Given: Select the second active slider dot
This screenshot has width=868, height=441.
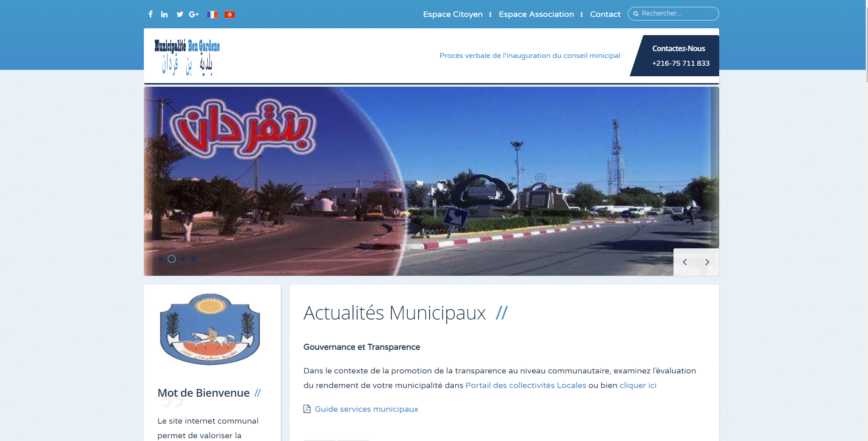Looking at the screenshot, I should point(172,259).
